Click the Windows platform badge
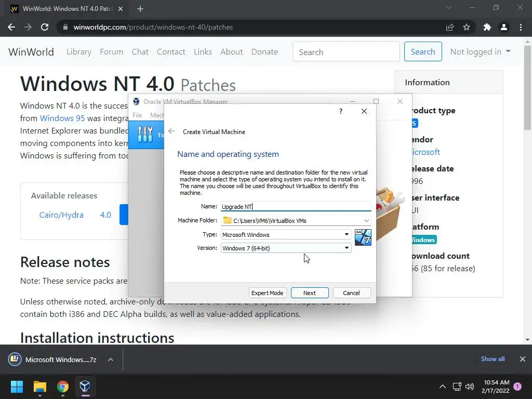Image resolution: width=532 pixels, height=399 pixels. [423, 240]
